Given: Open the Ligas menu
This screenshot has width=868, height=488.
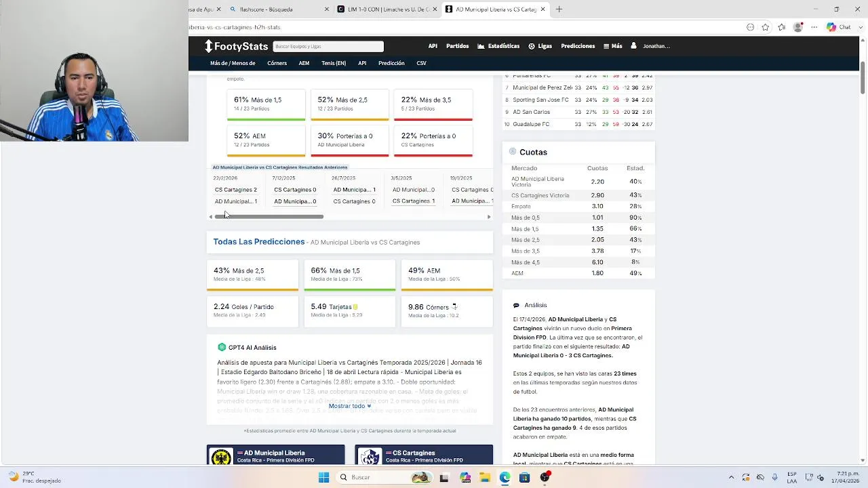Looking at the screenshot, I should click(x=540, y=46).
